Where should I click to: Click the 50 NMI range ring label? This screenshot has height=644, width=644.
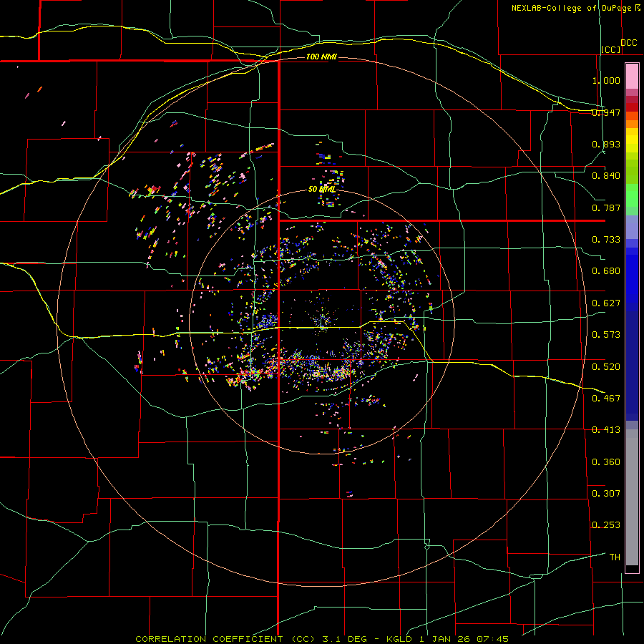pyautogui.click(x=322, y=189)
